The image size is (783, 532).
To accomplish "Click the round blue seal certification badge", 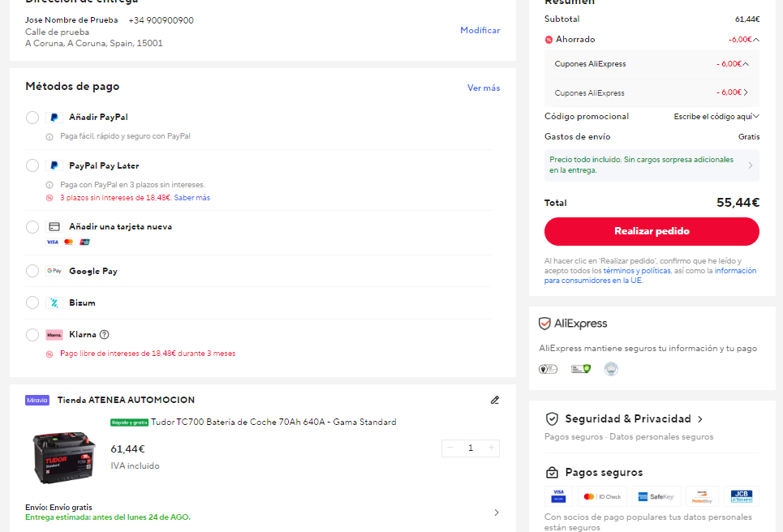I will (x=611, y=369).
